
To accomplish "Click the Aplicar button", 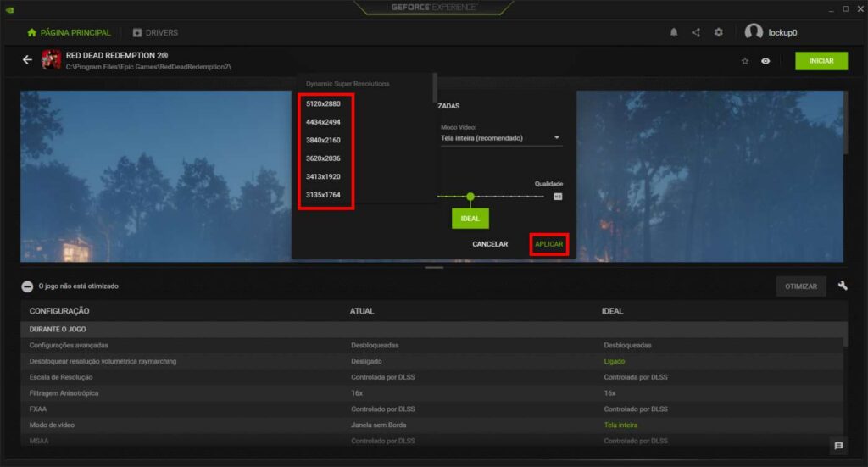I will point(548,244).
